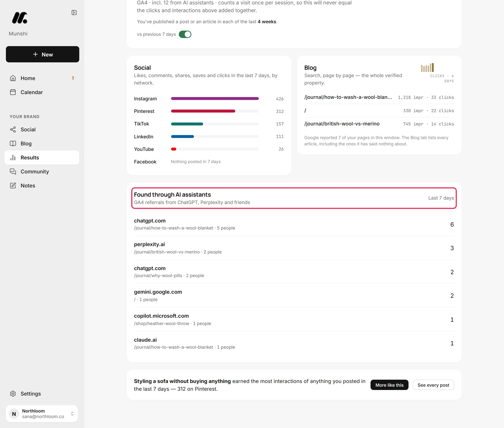The image size is (504, 428).
Task: Click the Blog open-book icon
Action: (13, 143)
